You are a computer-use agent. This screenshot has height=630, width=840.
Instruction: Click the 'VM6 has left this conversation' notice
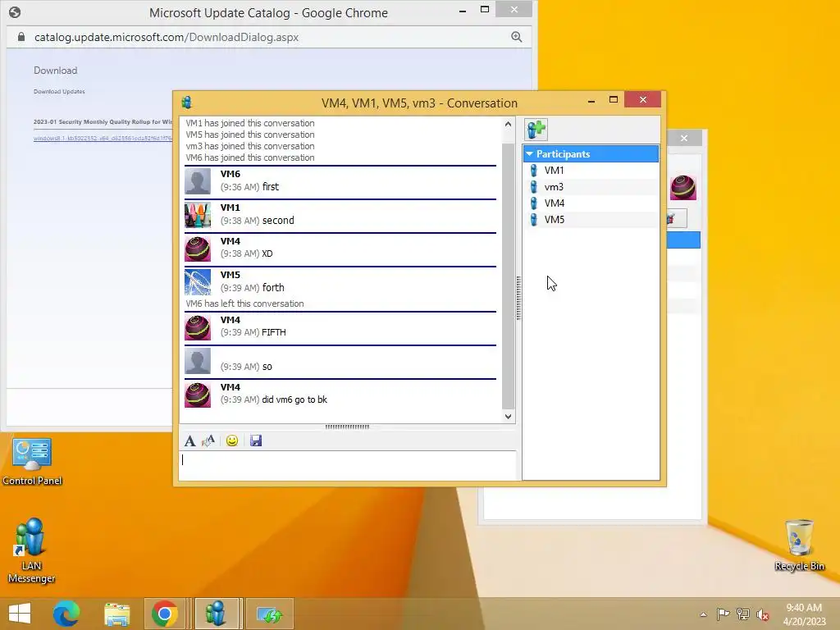(244, 304)
